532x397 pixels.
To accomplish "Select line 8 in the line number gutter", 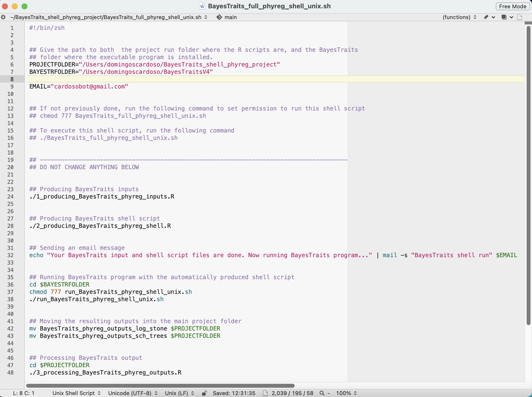I will [12, 79].
